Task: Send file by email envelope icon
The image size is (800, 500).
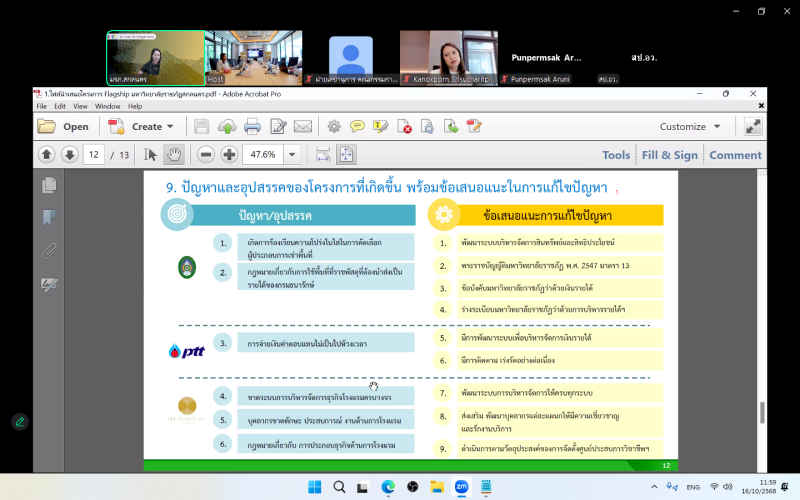Action: (x=303, y=126)
